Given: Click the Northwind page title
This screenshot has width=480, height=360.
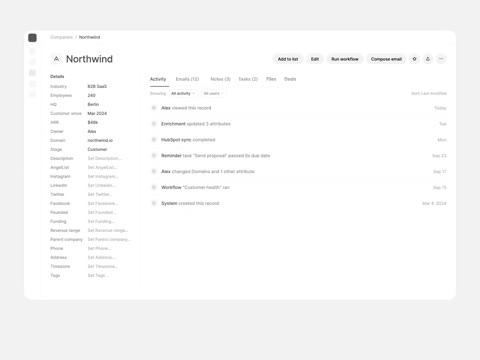Looking at the screenshot, I should tap(89, 59).
